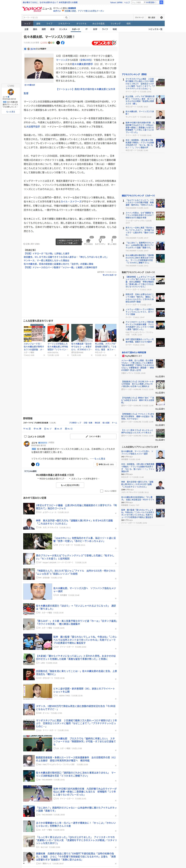
Task: Share article on Facebook below the headline
Action: (x=63, y=43)
